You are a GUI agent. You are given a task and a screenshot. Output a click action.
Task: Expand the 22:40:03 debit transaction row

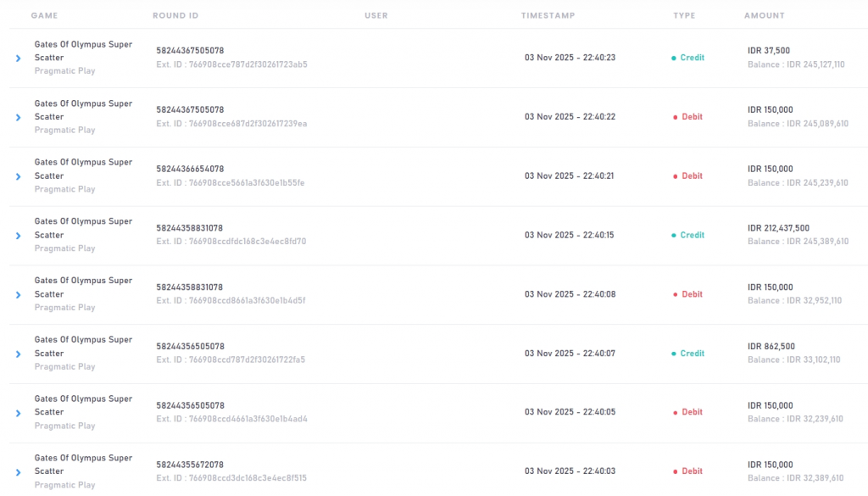pos(18,472)
